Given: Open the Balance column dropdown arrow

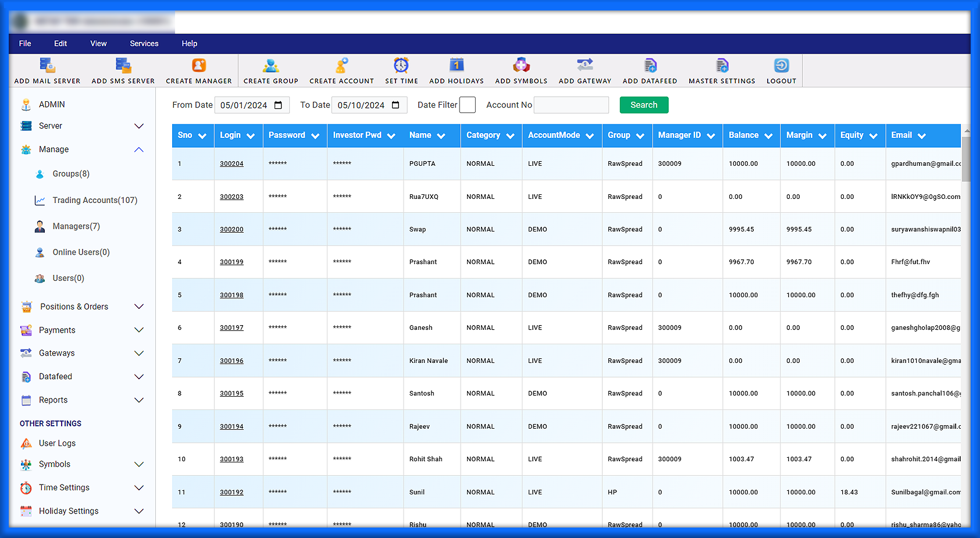Looking at the screenshot, I should [x=768, y=136].
